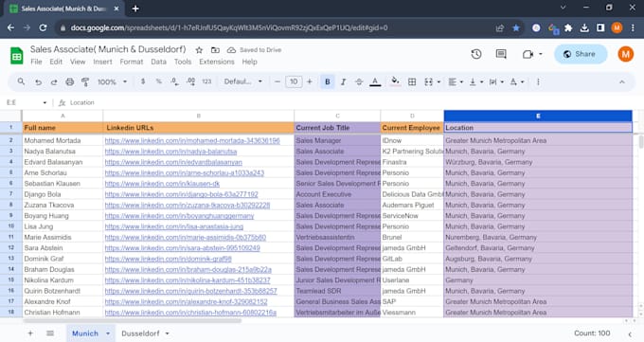Click the font size field
Image resolution: width=644 pixels, height=342 pixels.
294,81
